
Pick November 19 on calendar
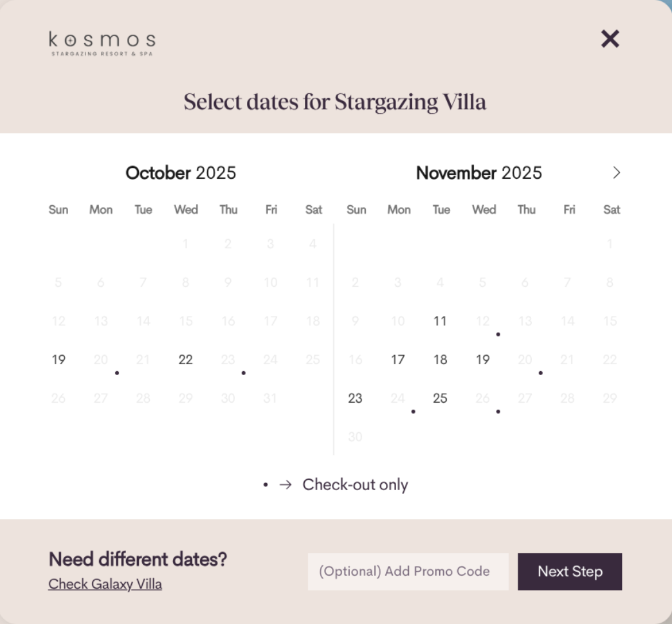pyautogui.click(x=483, y=360)
